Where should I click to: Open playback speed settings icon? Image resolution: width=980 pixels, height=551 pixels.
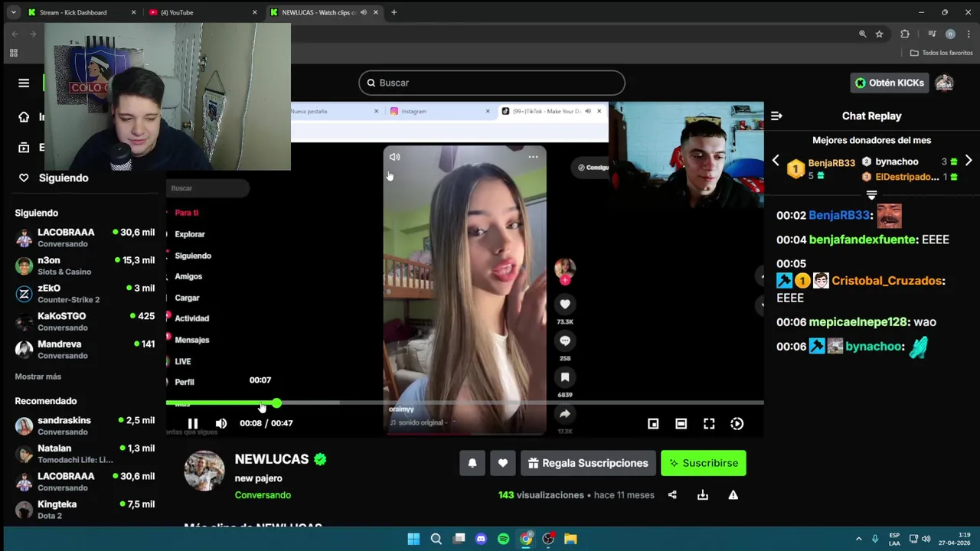(737, 423)
